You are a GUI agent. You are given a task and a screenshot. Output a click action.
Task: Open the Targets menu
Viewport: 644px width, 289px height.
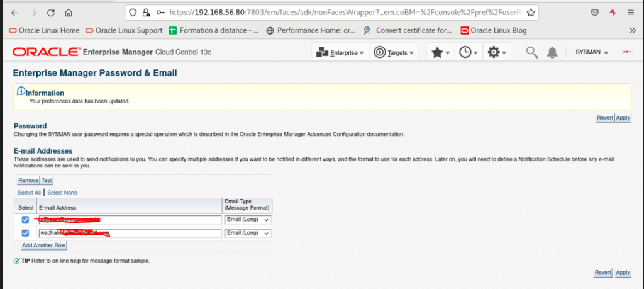point(395,53)
